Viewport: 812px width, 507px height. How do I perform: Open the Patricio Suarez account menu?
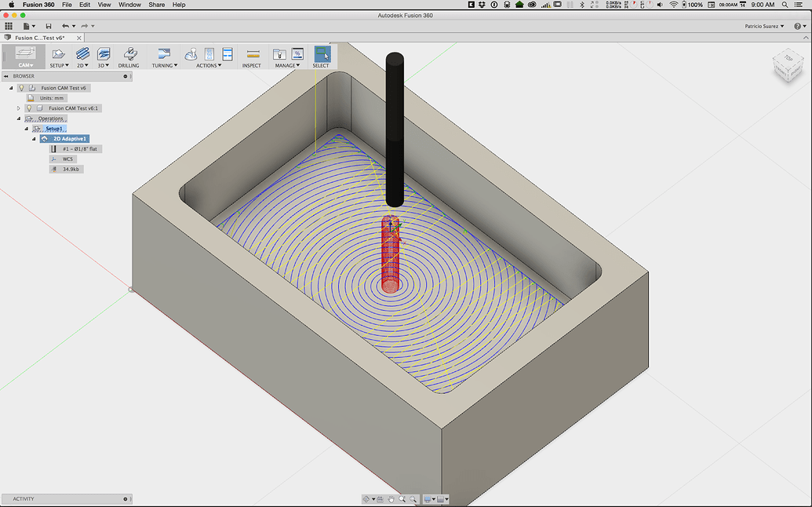(x=764, y=26)
